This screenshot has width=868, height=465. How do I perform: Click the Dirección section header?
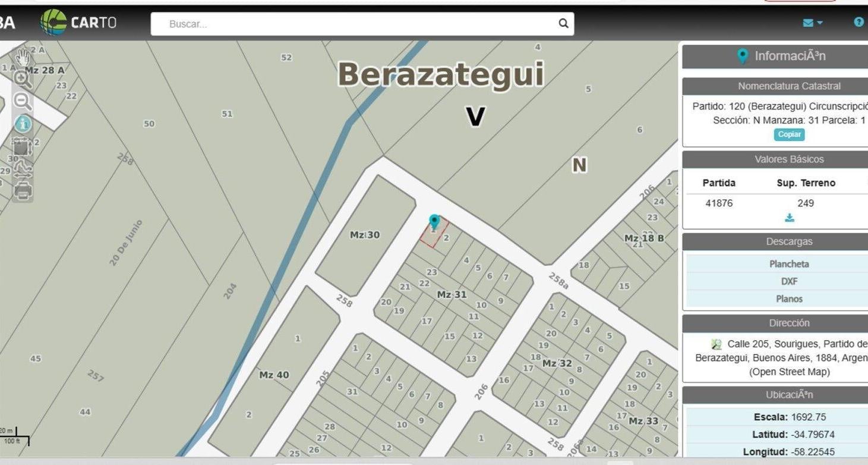[775, 323]
